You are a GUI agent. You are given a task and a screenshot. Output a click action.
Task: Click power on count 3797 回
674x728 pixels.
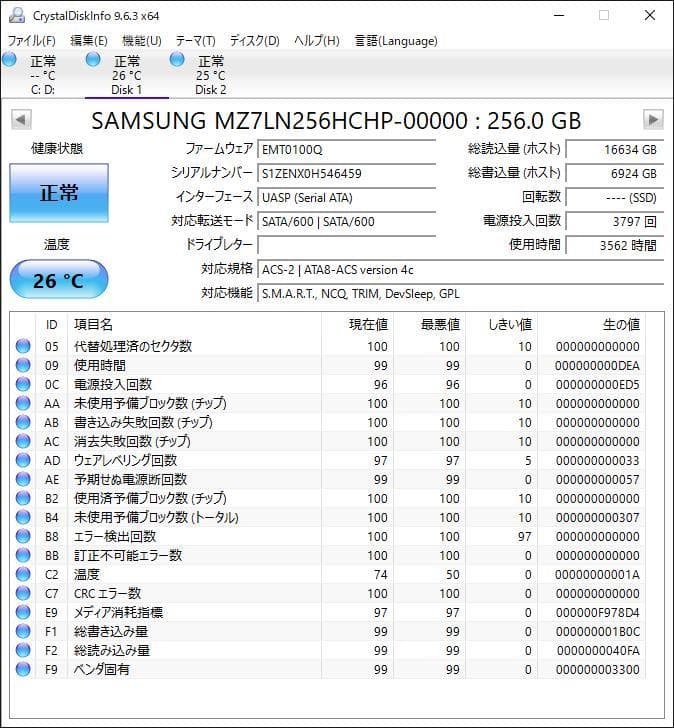coord(615,221)
